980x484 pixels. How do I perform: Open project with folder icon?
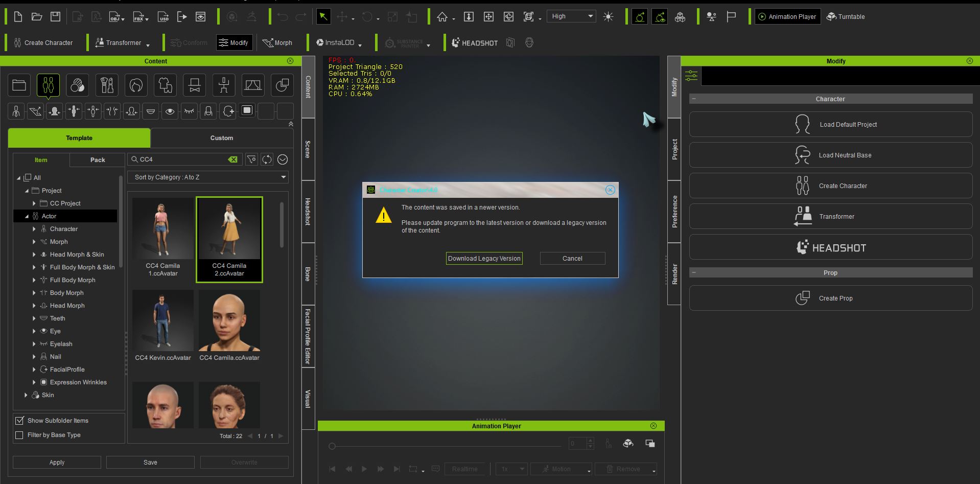(x=37, y=17)
